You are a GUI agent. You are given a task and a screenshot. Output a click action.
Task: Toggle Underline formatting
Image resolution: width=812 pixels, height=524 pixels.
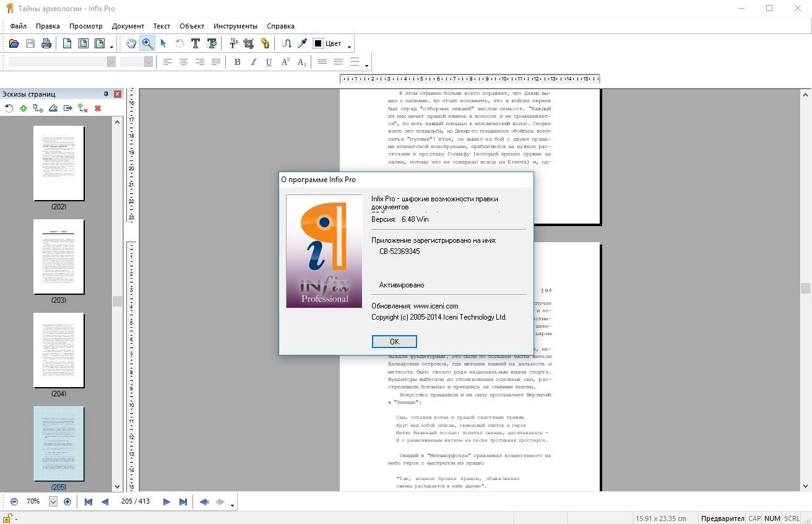[x=269, y=62]
